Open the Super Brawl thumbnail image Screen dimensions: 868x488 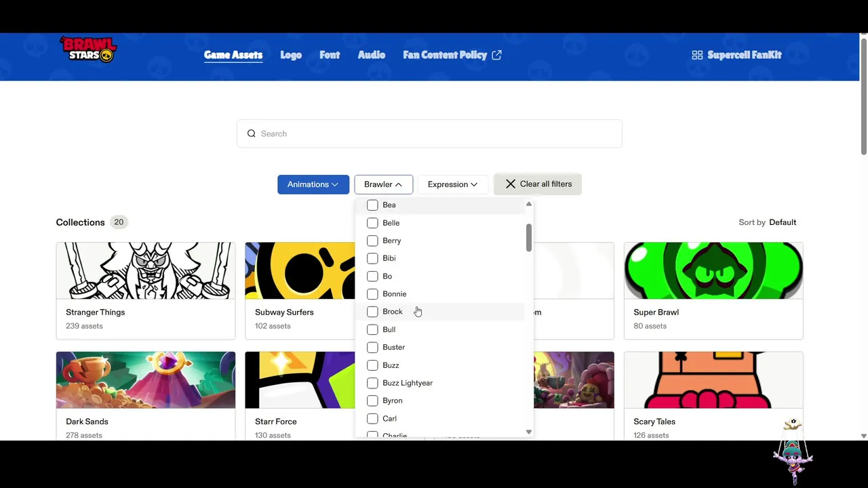tap(713, 270)
